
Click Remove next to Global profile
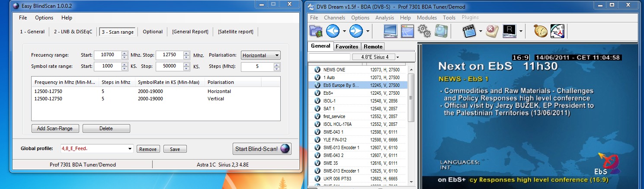148,149
